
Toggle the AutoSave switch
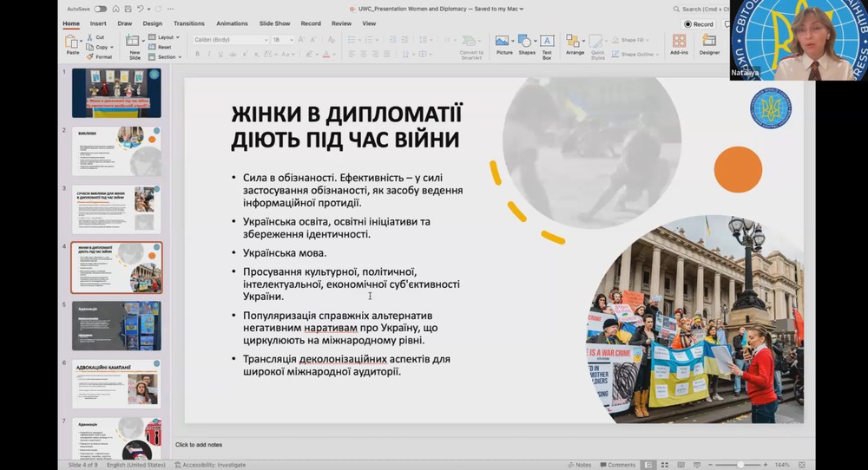point(100,9)
